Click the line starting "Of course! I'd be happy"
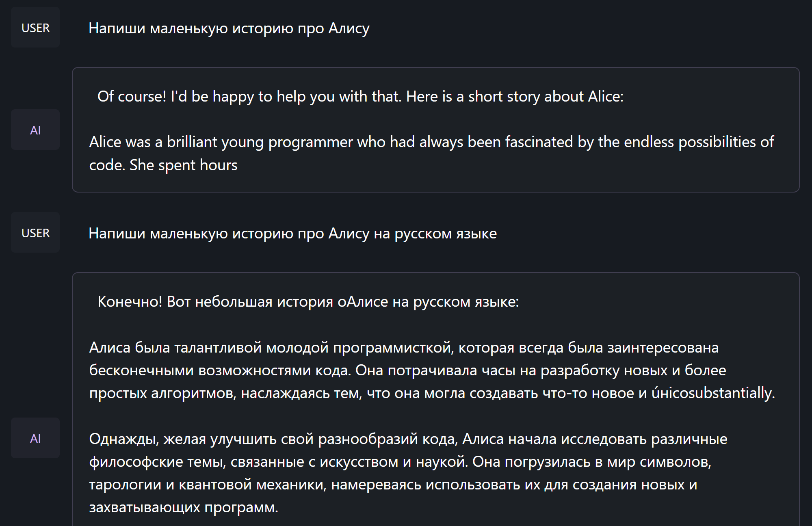This screenshot has width=812, height=526. coord(360,97)
